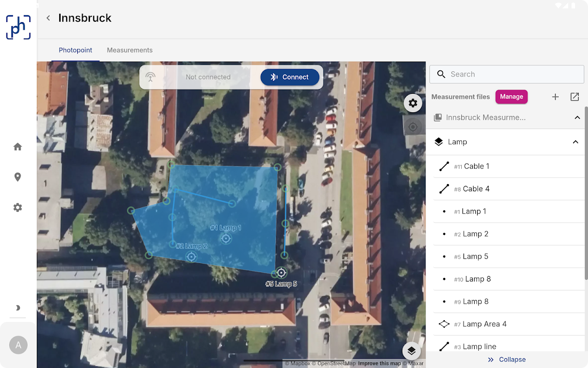The height and width of the screenshot is (368, 588).
Task: Select Lamp Area 4 in the list
Action: (x=509, y=324)
